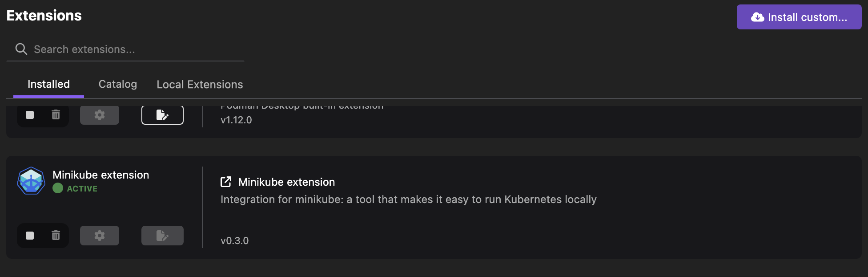Click the search magnifier icon
The height and width of the screenshot is (277, 868).
tap(21, 49)
